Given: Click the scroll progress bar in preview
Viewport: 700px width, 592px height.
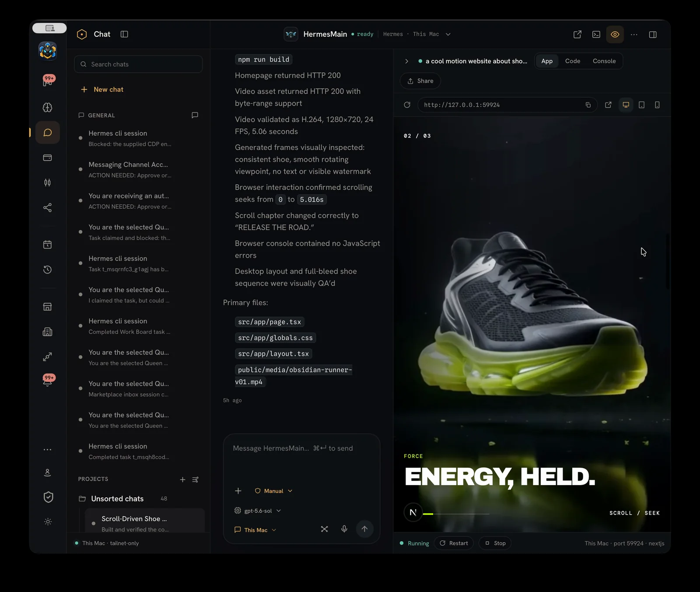Looking at the screenshot, I should [x=456, y=514].
